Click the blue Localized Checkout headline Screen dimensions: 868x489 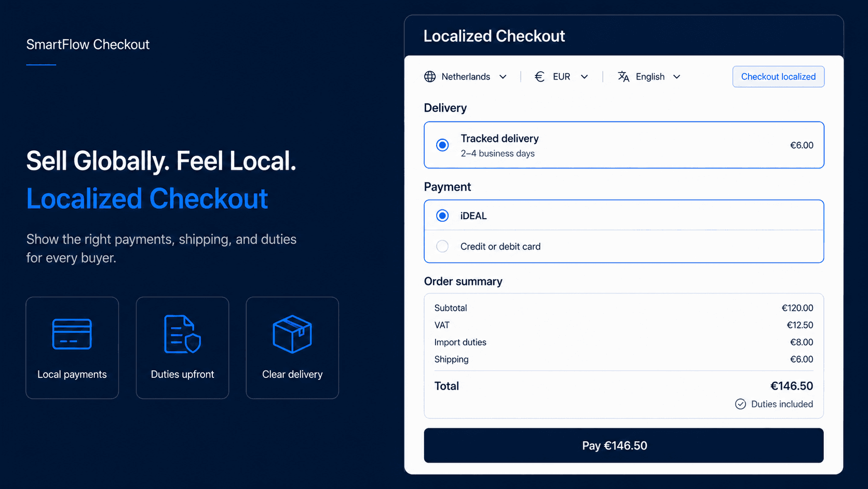coord(147,199)
